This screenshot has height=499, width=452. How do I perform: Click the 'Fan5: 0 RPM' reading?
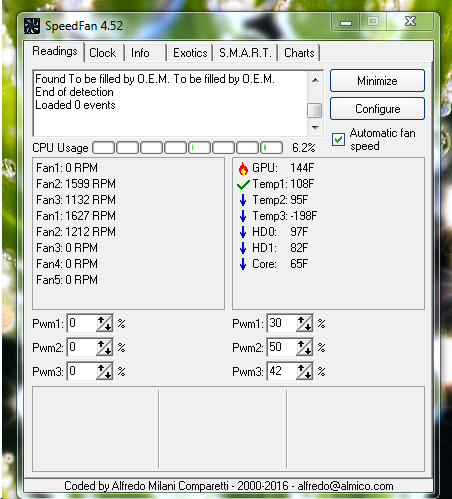(67, 280)
